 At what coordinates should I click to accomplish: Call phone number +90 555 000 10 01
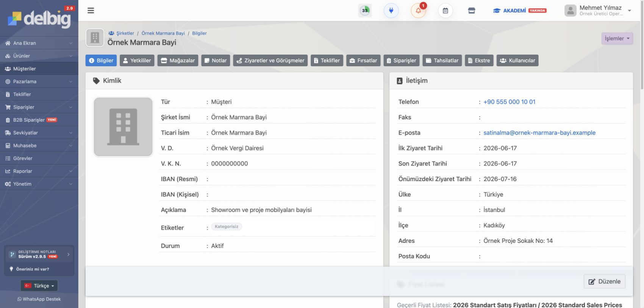(x=509, y=102)
